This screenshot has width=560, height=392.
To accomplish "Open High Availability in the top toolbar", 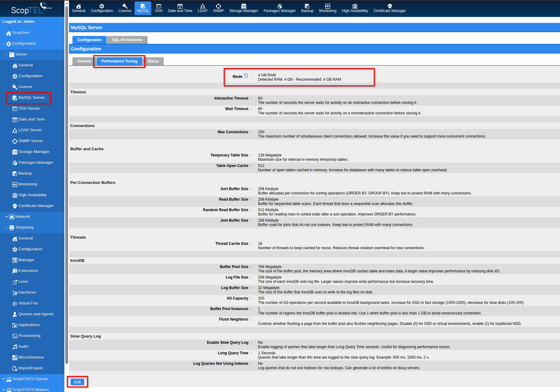I will [355, 8].
